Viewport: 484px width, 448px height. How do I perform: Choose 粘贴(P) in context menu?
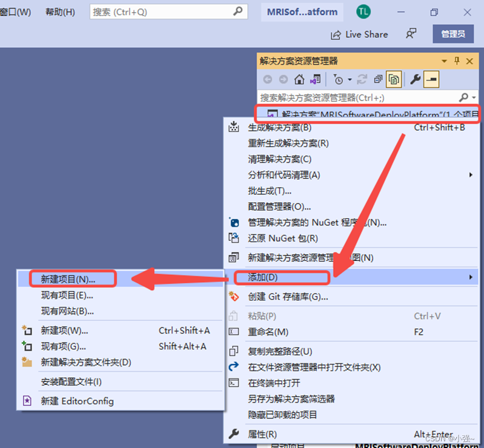point(352,316)
